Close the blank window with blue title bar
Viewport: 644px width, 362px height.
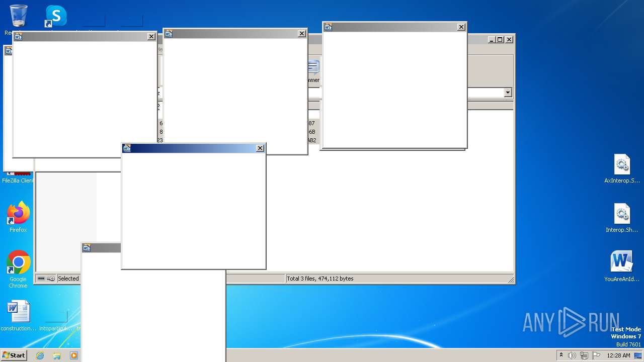coord(260,148)
